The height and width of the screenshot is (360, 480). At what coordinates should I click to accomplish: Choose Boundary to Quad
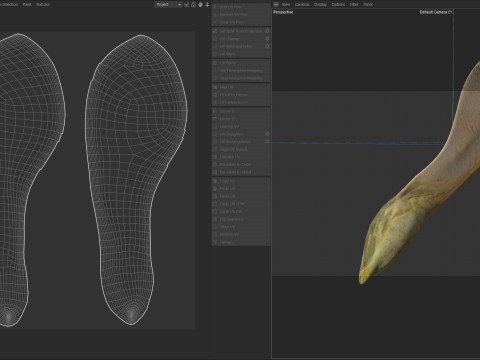point(241,172)
